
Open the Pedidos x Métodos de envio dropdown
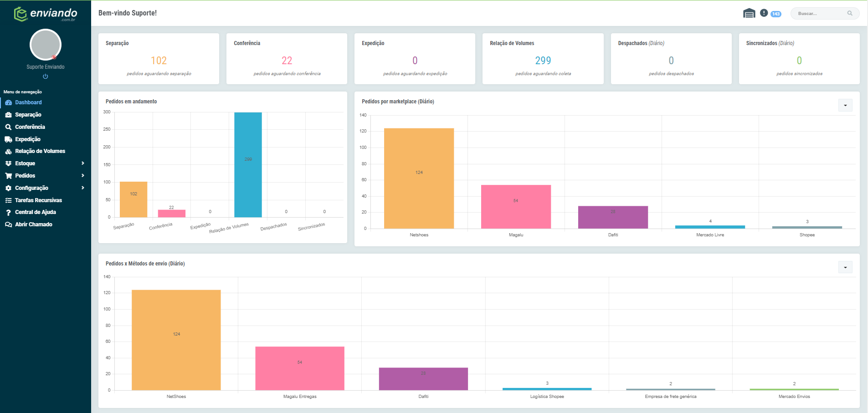click(x=845, y=267)
